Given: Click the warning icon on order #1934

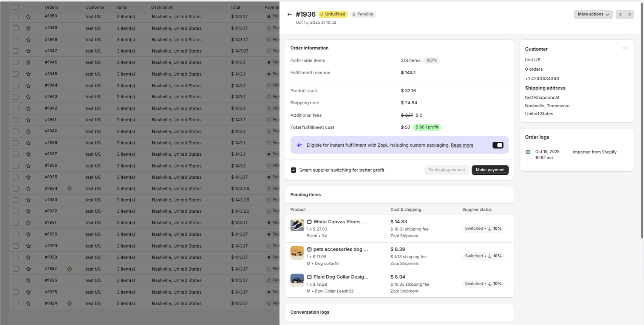Looking at the screenshot, I should pyautogui.click(x=69, y=189).
